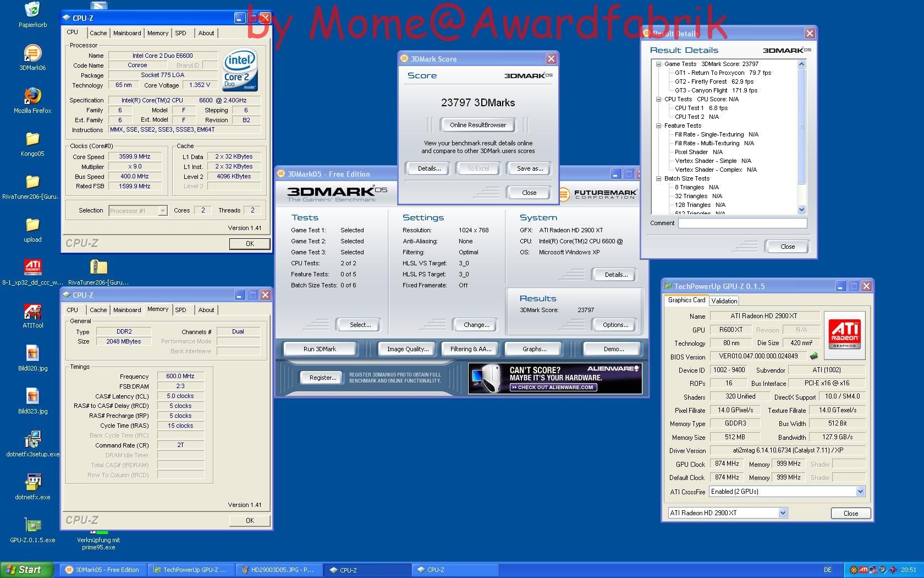Open the Processor #1 selection dropdown
Screen dimensions: 924x578
tap(162, 211)
